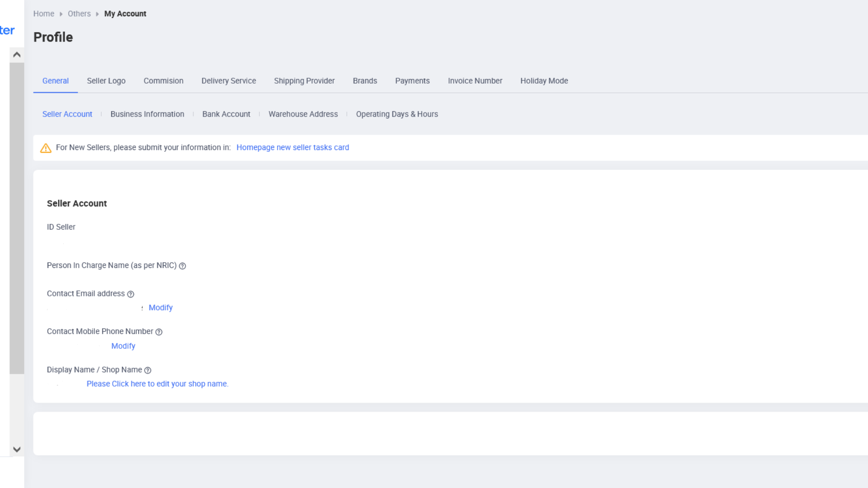The width and height of the screenshot is (868, 488).
Task: Click help icon beside Person In Charge Name
Action: pos(182,266)
